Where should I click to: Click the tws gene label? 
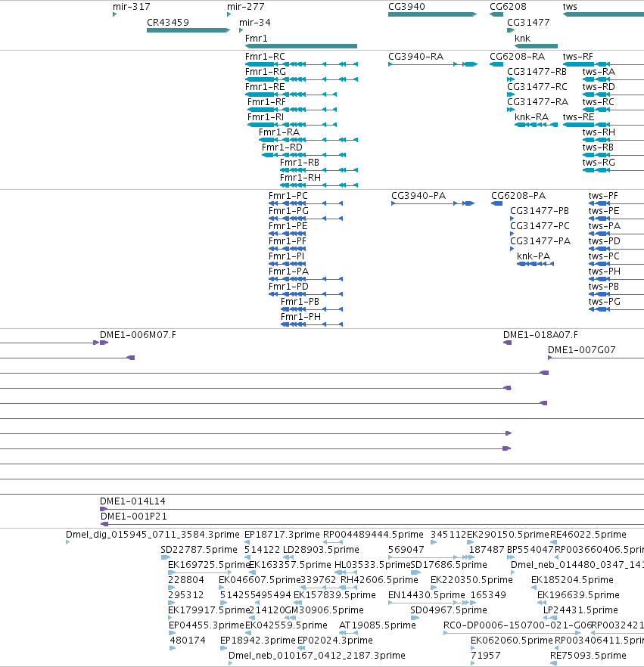[x=570, y=7]
